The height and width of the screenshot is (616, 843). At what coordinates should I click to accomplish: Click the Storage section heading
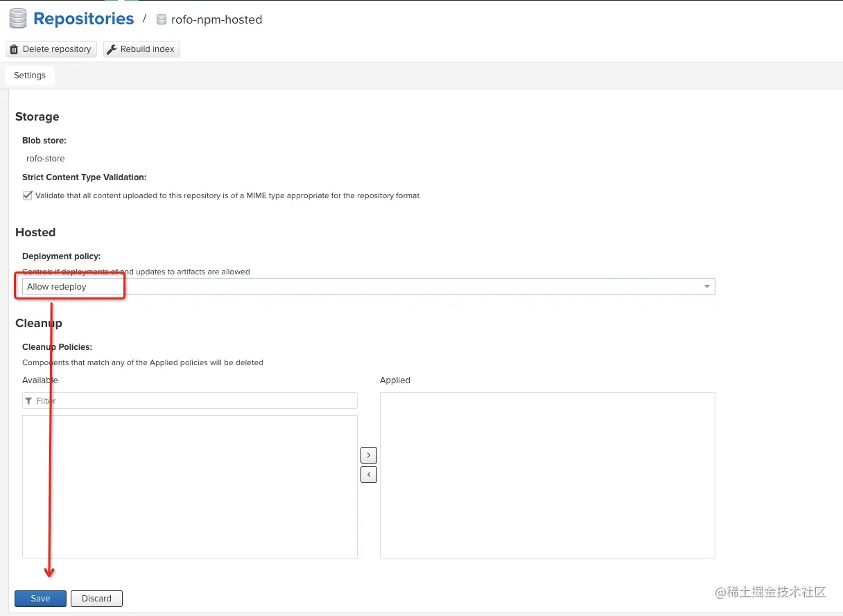37,117
